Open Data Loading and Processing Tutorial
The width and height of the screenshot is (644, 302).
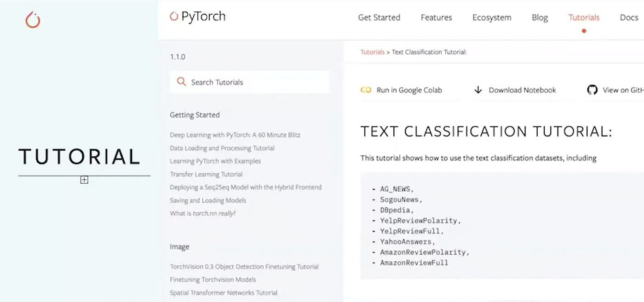(x=222, y=148)
